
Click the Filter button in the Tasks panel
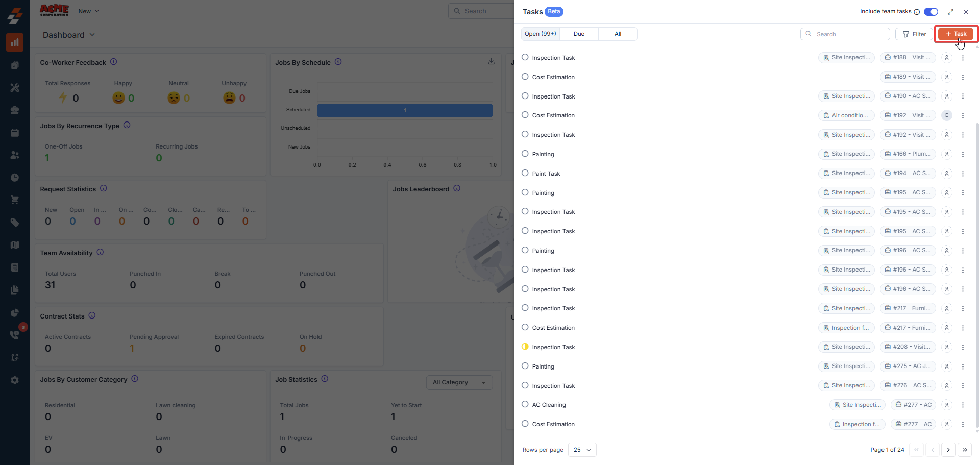(x=914, y=34)
